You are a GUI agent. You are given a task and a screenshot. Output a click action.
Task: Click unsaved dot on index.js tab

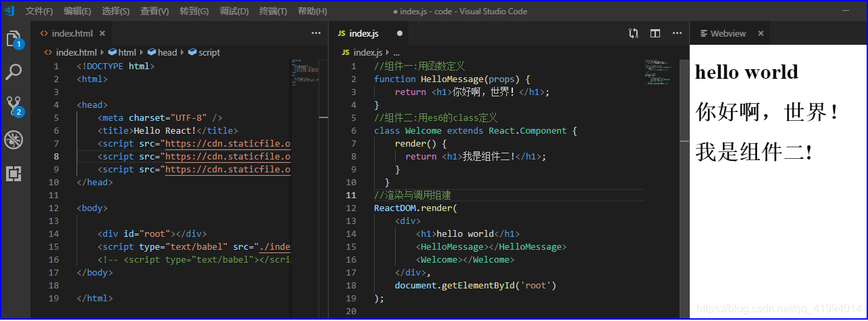[400, 33]
